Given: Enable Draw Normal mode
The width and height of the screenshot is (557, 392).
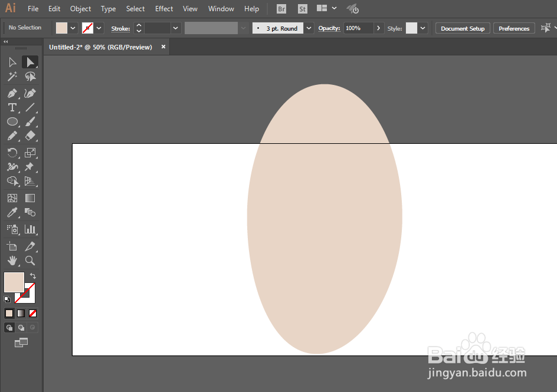Looking at the screenshot, I should [x=9, y=327].
